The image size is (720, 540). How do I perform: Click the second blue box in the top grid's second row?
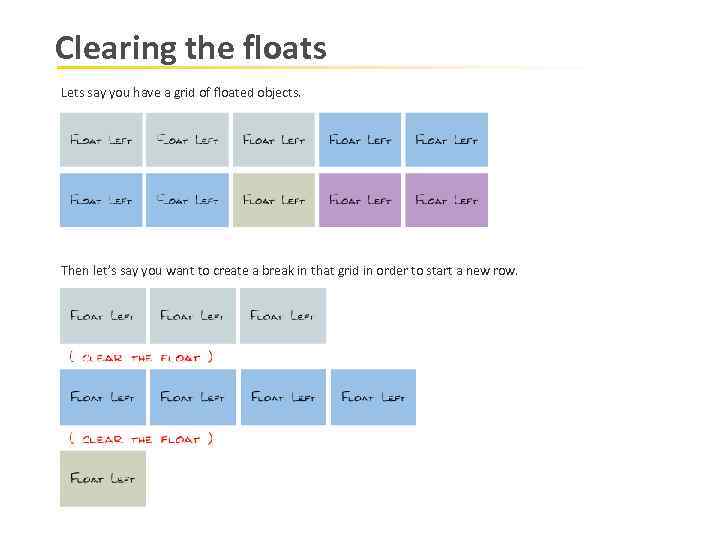pyautogui.click(x=187, y=200)
